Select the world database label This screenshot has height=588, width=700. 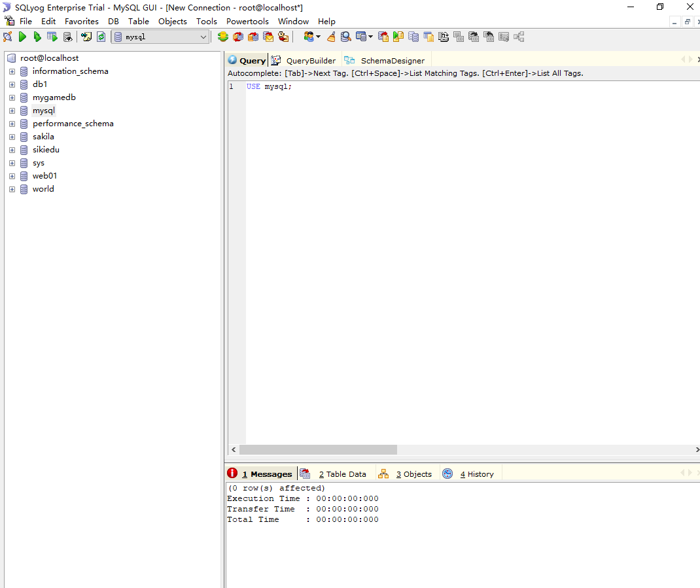[x=43, y=189]
